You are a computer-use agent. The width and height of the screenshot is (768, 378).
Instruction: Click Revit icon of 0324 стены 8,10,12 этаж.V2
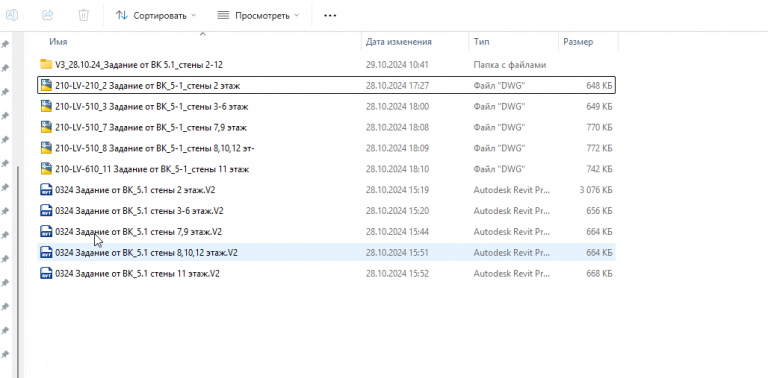click(x=46, y=252)
